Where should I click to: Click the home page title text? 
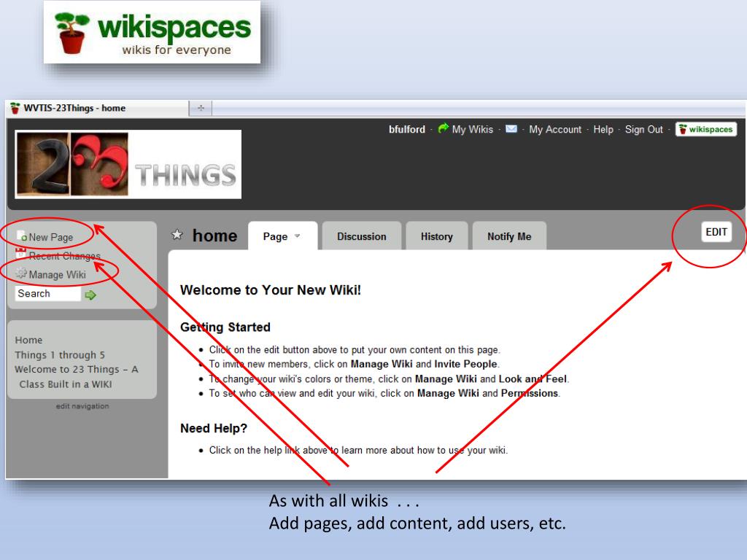click(x=215, y=236)
